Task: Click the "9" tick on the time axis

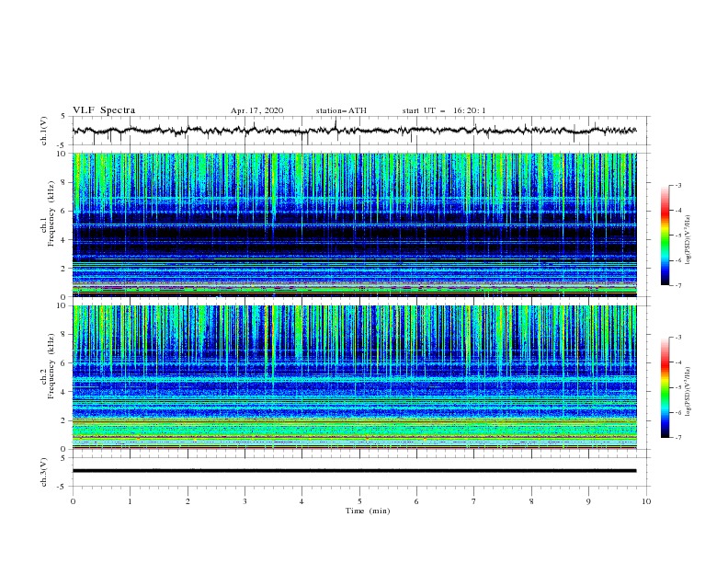Action: (588, 501)
